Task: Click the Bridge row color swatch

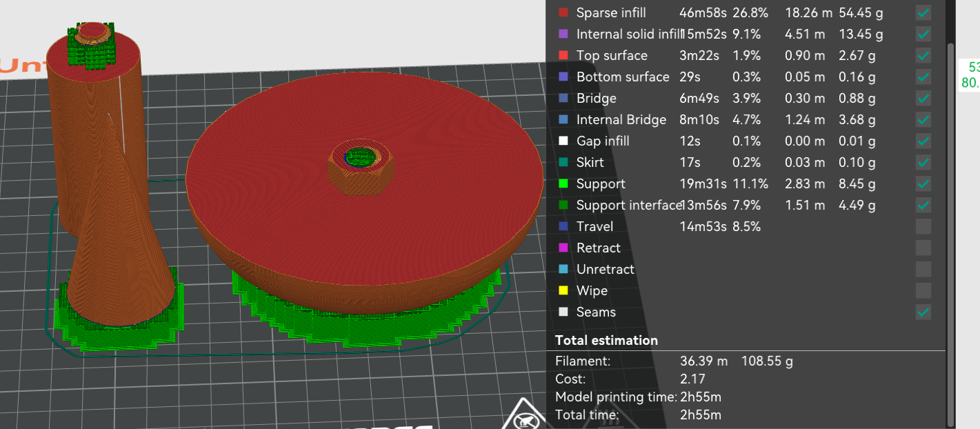Action: (563, 98)
